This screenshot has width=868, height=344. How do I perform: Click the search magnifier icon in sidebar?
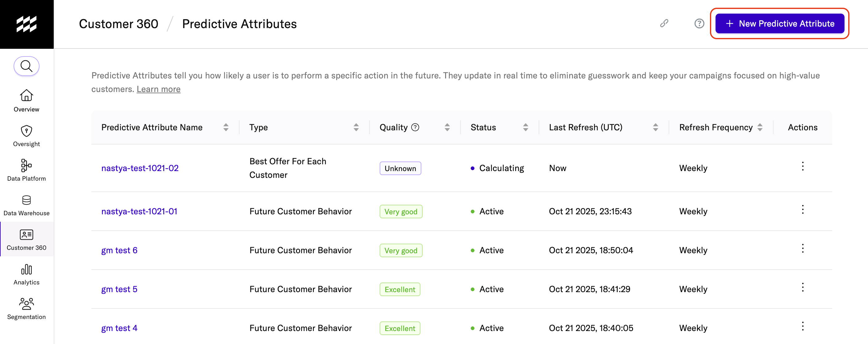(x=26, y=66)
